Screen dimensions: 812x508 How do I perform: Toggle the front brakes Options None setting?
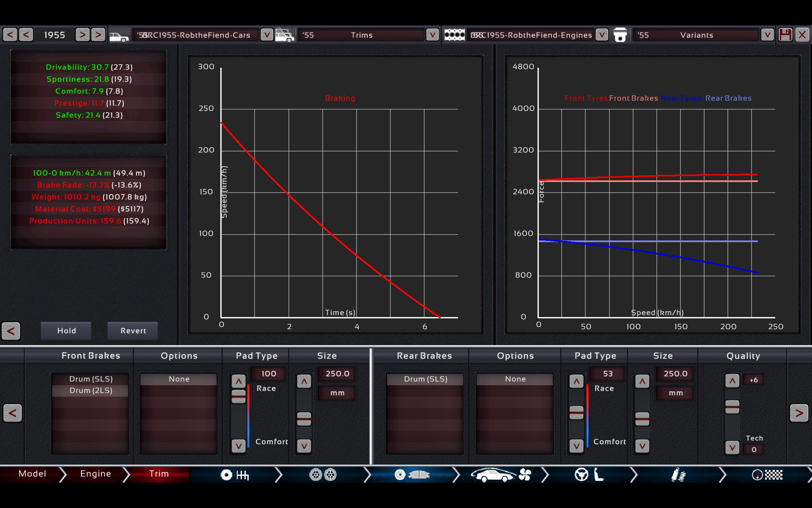click(x=179, y=378)
